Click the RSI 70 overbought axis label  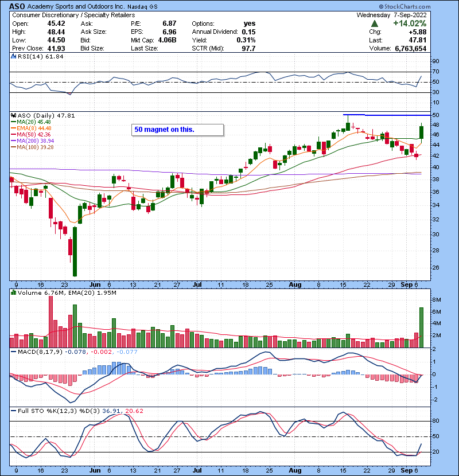coord(435,72)
